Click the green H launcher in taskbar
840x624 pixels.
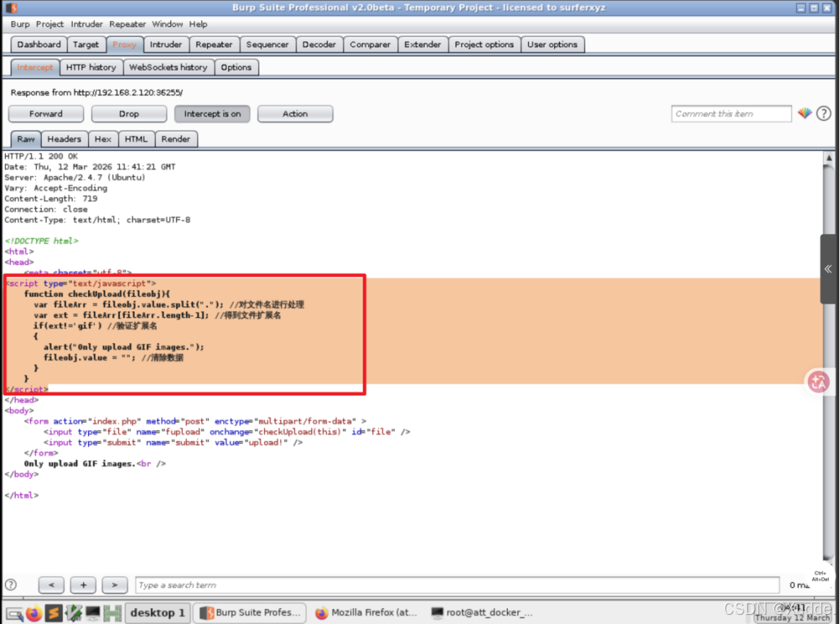click(112, 613)
